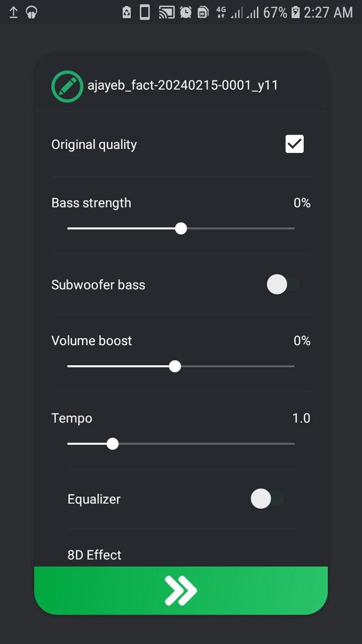
Task: Tap the 1.0 value beside Tempo
Action: [x=301, y=418]
